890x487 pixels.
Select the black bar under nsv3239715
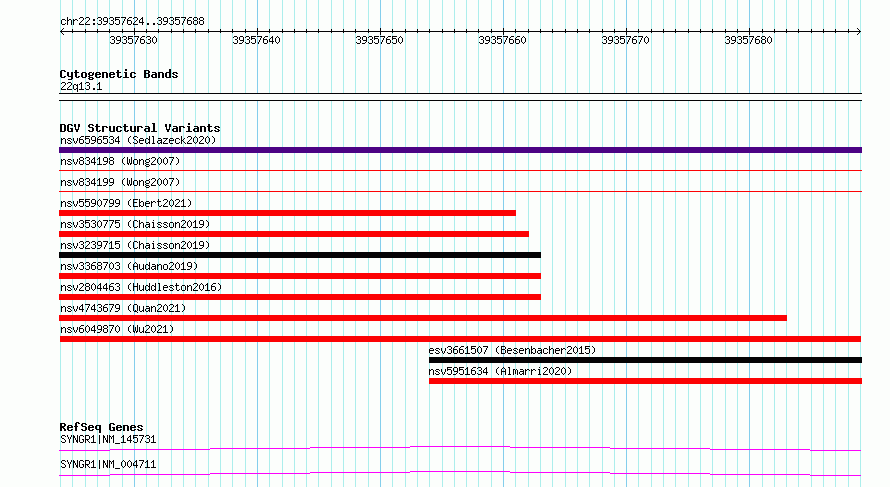coord(300,255)
